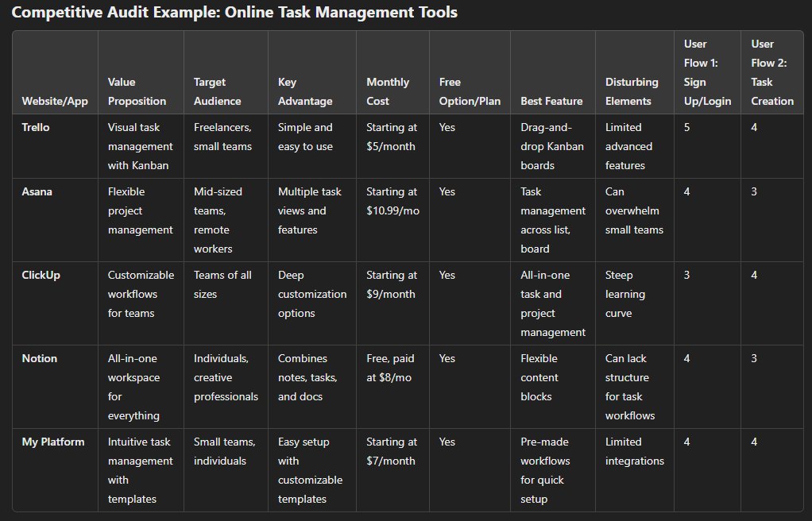Select Trello's Sign Up/Login score of 5
The width and height of the screenshot is (812, 521).
(687, 127)
